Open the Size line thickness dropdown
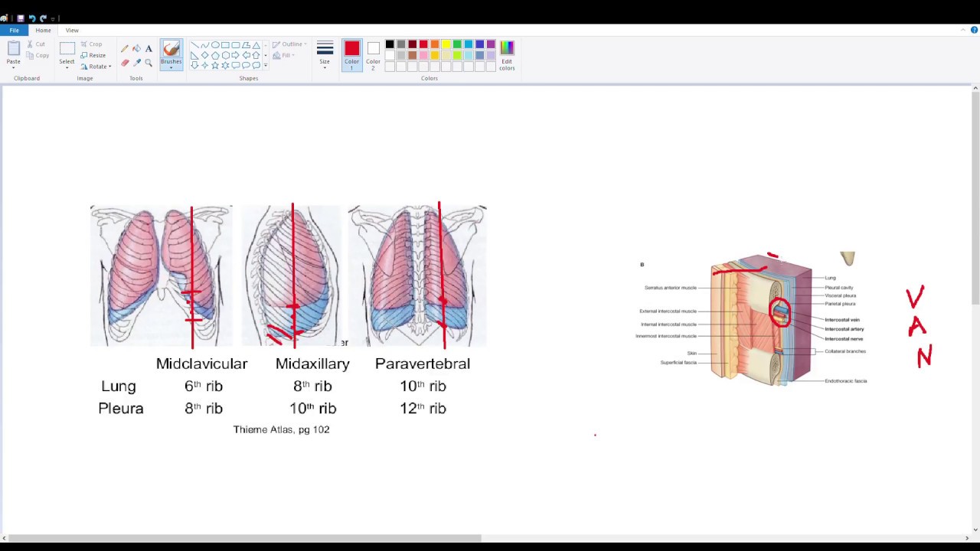This screenshot has height=551, width=980. click(325, 56)
